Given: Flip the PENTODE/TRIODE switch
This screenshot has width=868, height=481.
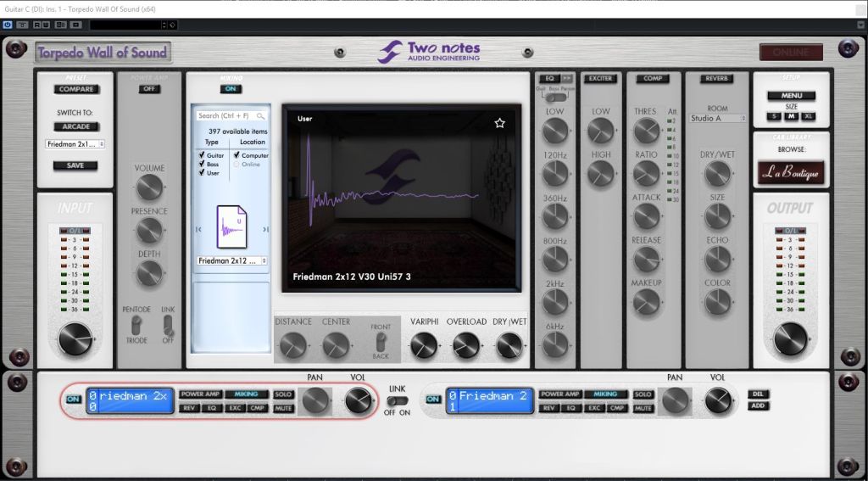Looking at the screenshot, I should click(136, 325).
